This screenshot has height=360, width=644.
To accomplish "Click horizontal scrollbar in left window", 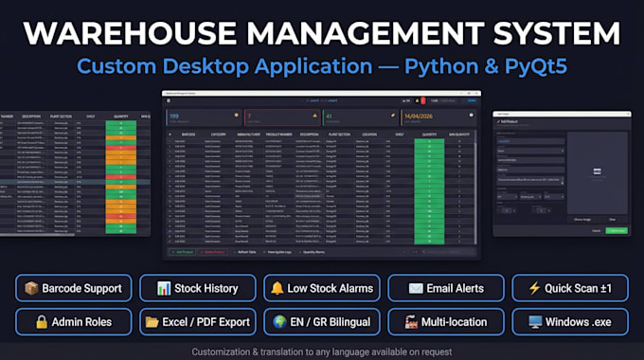I will [x=37, y=234].
